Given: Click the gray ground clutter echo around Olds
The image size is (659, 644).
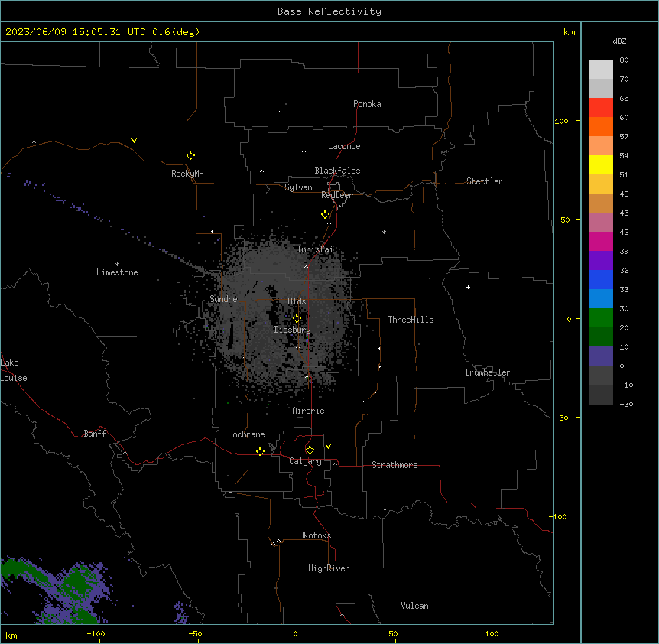Looking at the screenshot, I should [x=281, y=315].
